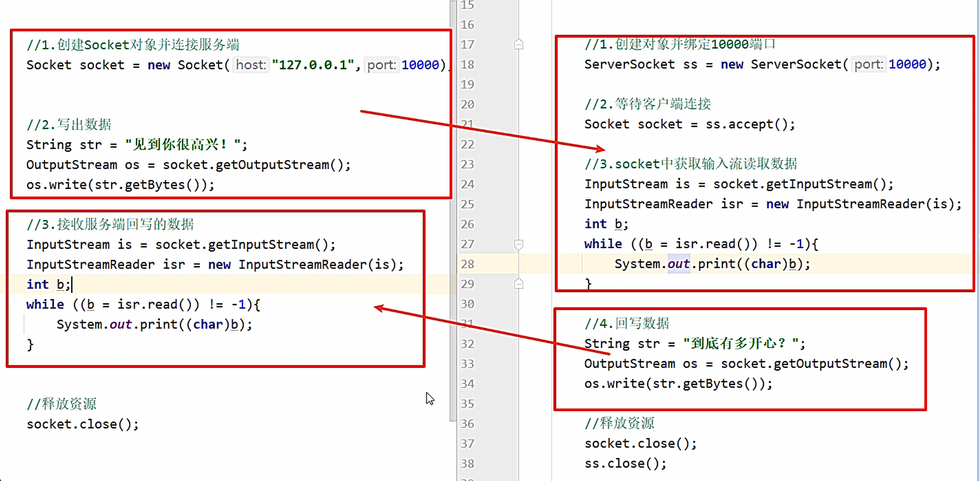980x481 pixels.
Task: Click "System.out.print((char)b);" in the left pane
Action: (x=154, y=325)
